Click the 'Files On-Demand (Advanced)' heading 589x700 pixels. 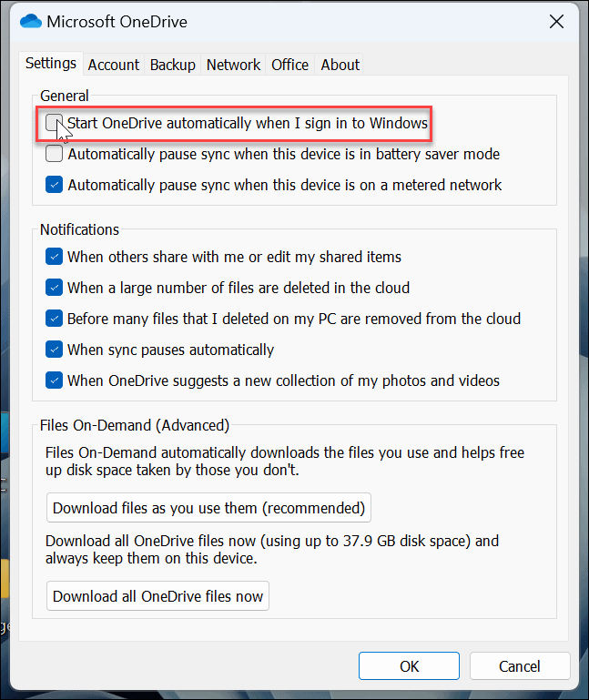[135, 425]
